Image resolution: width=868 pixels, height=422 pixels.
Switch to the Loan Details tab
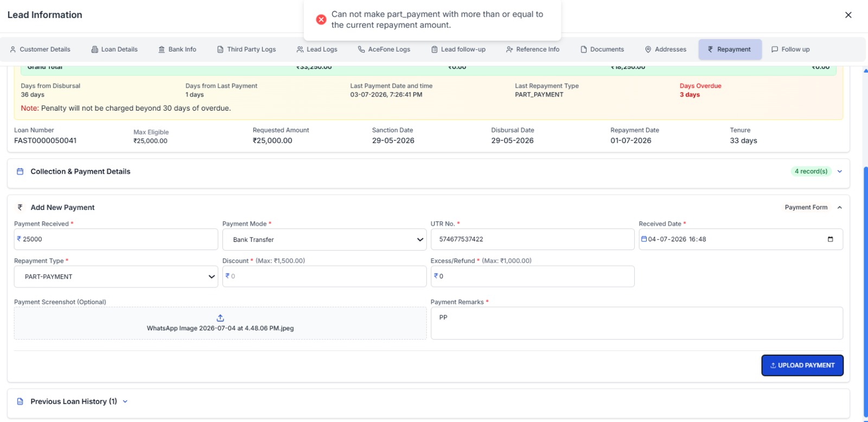pos(114,49)
